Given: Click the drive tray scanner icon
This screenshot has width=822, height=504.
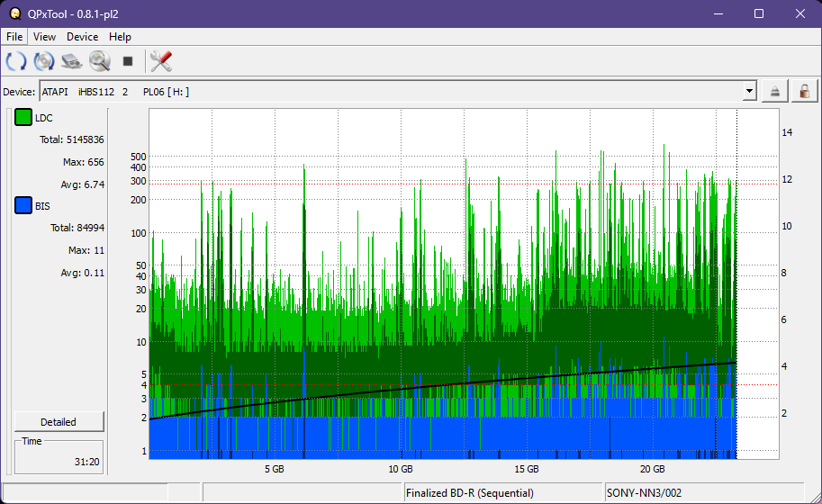Looking at the screenshot, I should 72,61.
